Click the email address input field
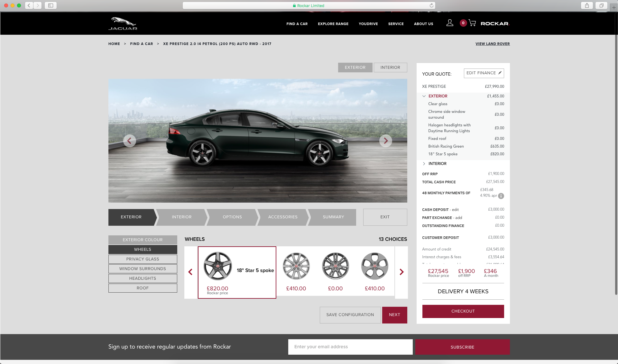Image resolution: width=618 pixels, height=364 pixels. click(350, 347)
